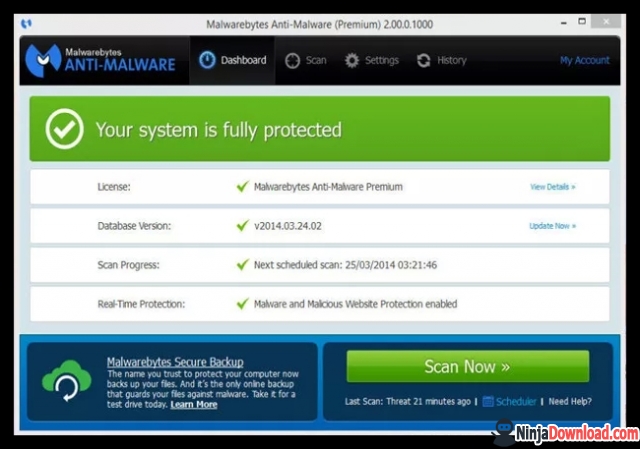
Task: Go to the History tab
Action: pos(442,60)
